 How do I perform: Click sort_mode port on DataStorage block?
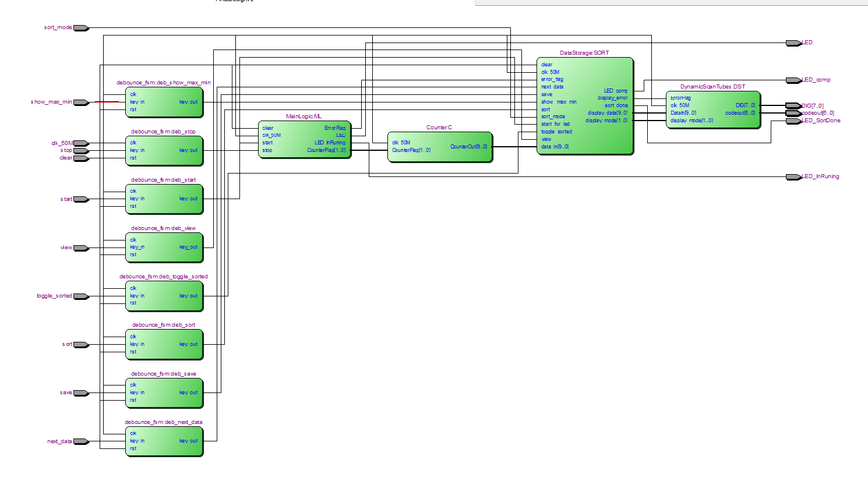(x=553, y=116)
